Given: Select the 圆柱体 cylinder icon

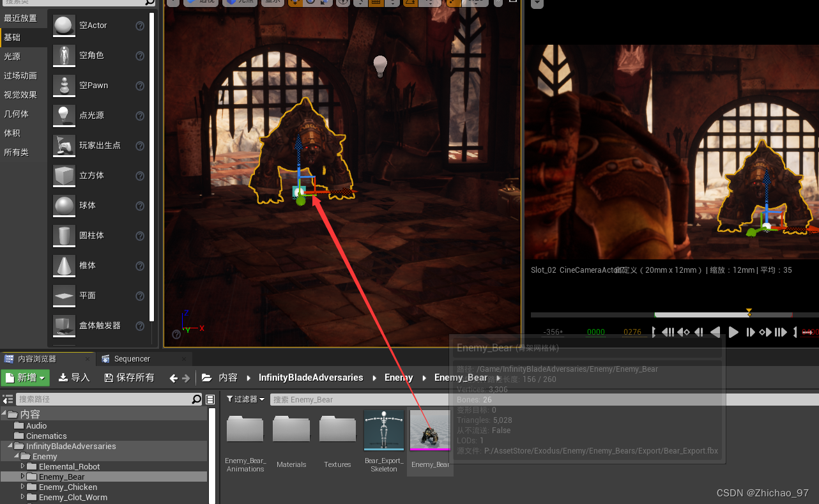Looking at the screenshot, I should (64, 236).
